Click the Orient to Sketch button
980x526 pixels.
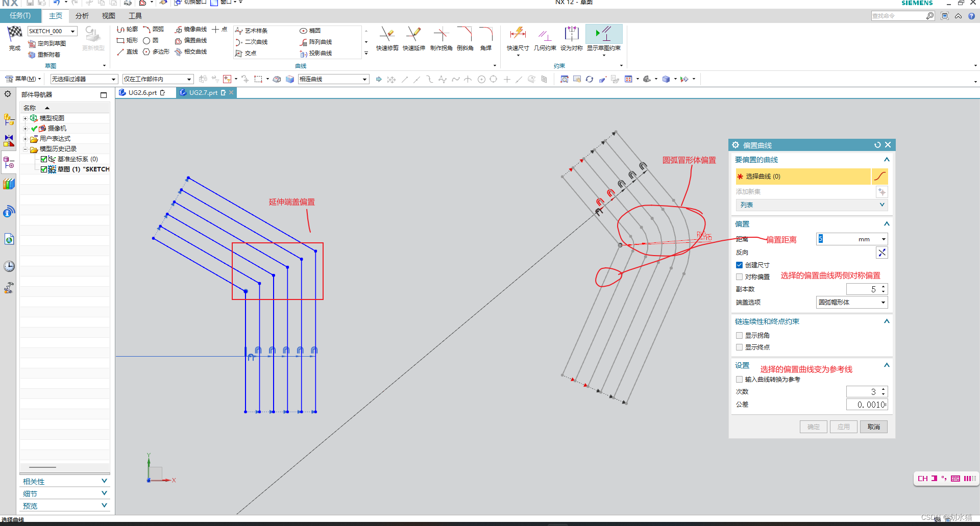point(47,44)
